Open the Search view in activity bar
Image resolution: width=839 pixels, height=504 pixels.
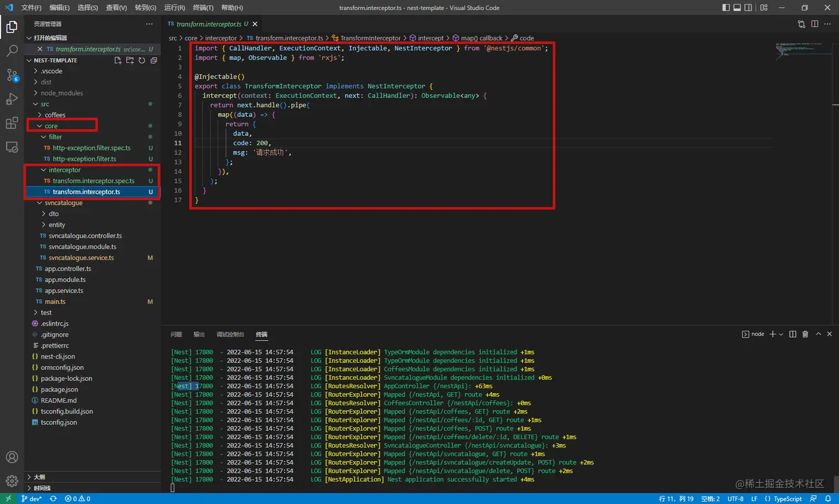pyautogui.click(x=12, y=51)
